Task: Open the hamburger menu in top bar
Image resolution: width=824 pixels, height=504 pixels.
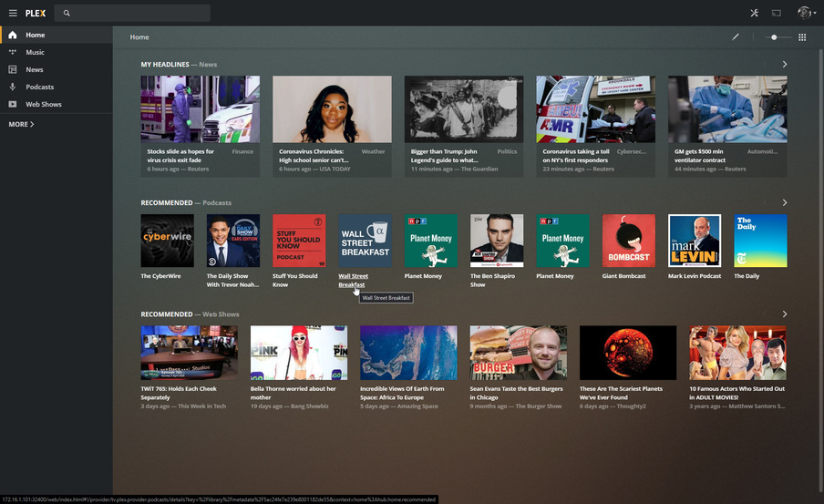Action: click(x=13, y=13)
